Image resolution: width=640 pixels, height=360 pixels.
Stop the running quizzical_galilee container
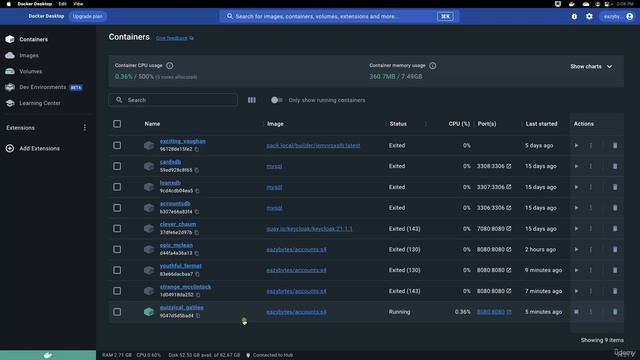576,312
